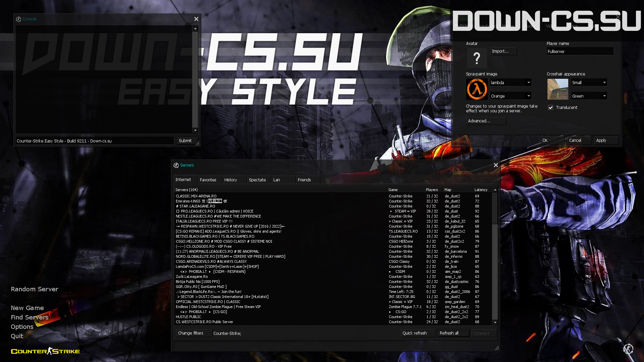Click the Servers window title icon
644x362 pixels.
click(176, 165)
